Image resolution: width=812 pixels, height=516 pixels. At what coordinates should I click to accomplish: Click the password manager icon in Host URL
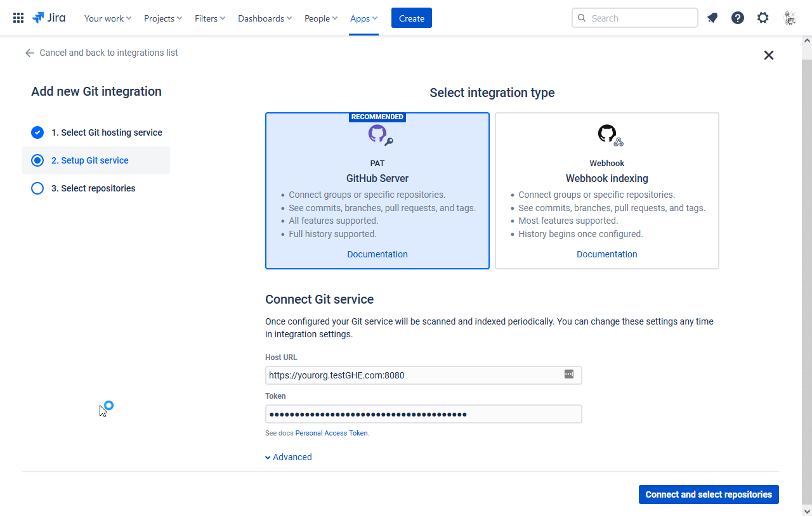tap(569, 374)
